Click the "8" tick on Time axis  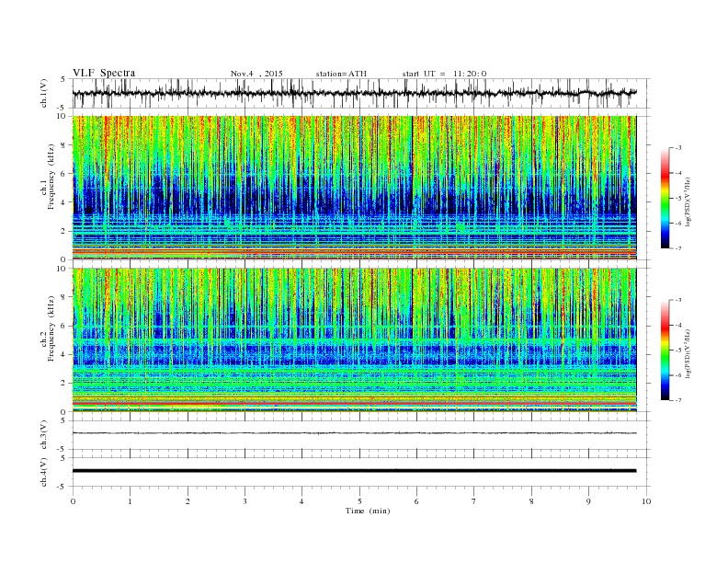coord(531,501)
